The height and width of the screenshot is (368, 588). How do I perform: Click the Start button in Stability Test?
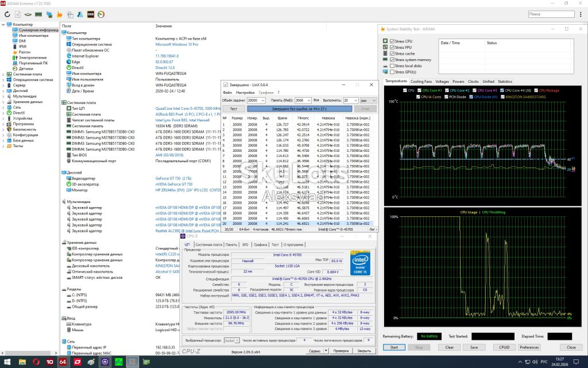pyautogui.click(x=394, y=347)
